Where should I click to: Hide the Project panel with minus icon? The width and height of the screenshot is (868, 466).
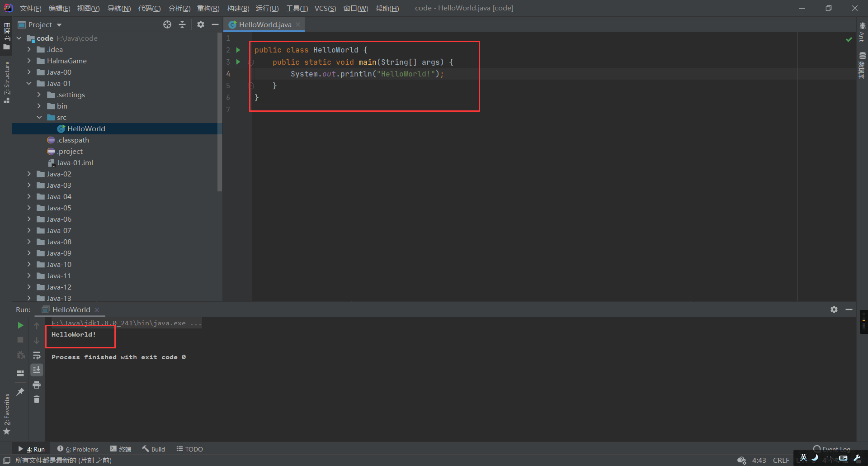(215, 24)
